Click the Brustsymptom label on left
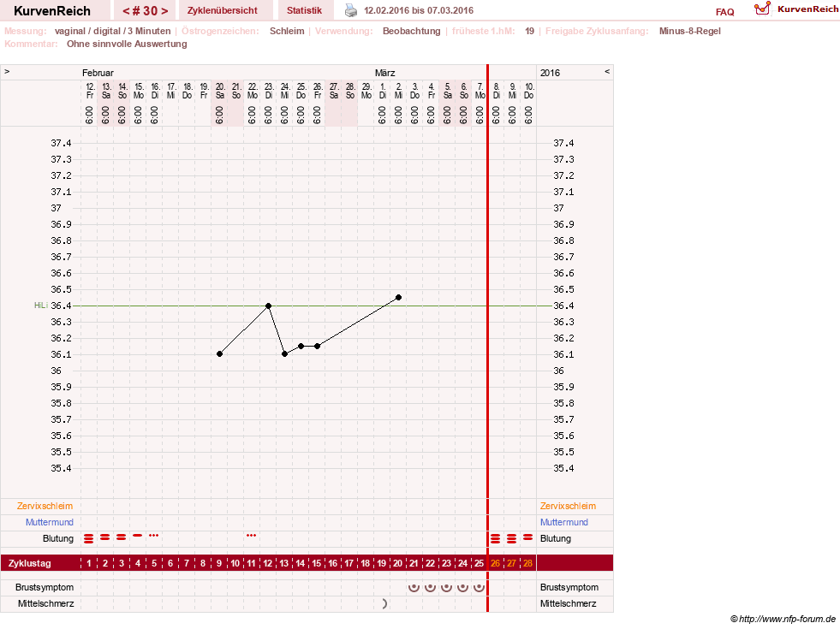 (45, 587)
